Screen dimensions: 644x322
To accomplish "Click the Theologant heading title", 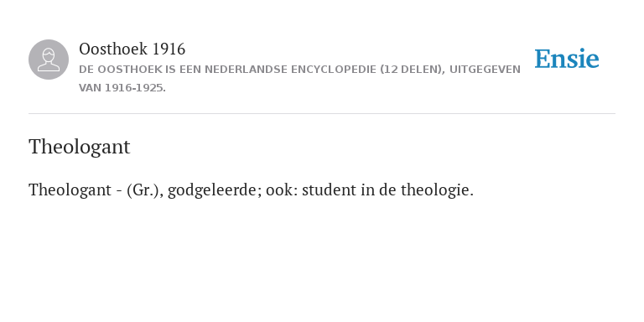I will point(80,147).
